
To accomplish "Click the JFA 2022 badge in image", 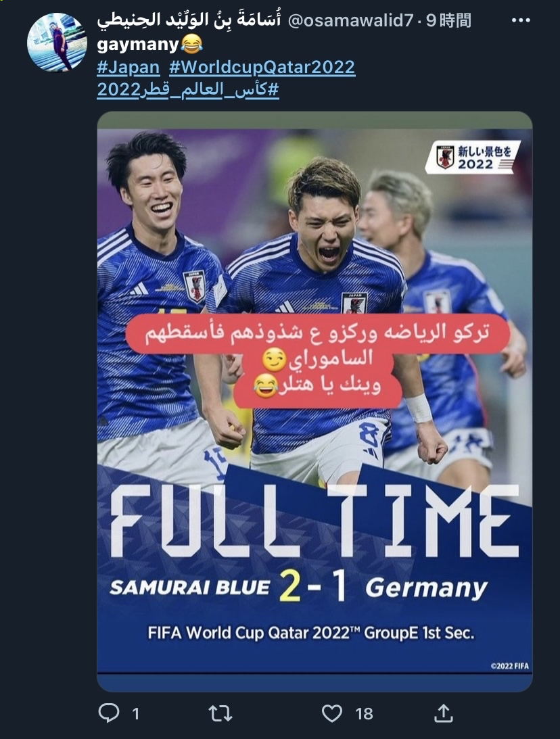I will (x=473, y=158).
